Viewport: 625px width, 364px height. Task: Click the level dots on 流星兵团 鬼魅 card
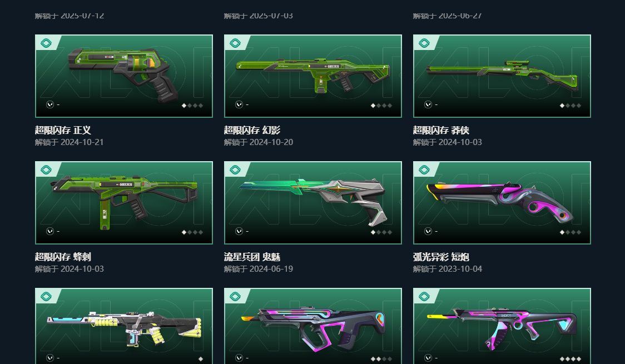pos(381,232)
